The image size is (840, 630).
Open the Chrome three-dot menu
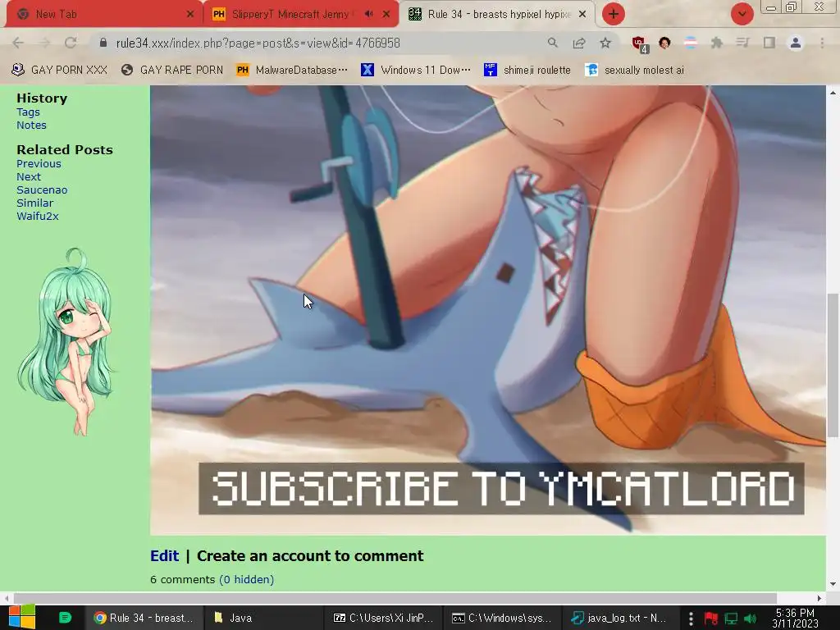pos(822,43)
